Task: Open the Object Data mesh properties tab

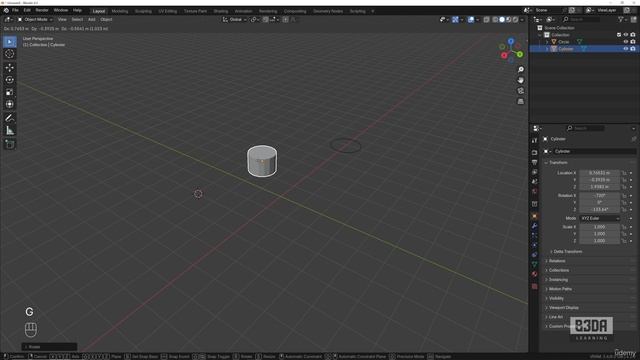Action: click(535, 265)
